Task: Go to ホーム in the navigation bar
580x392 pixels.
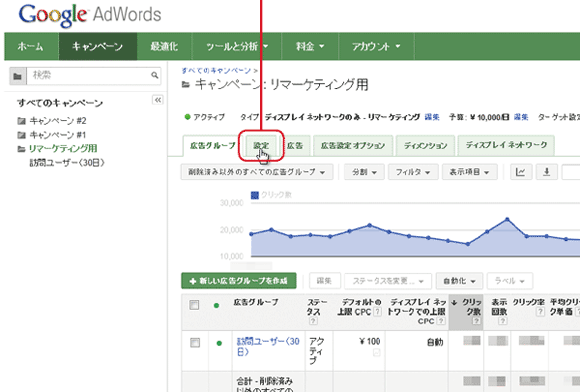Action: pos(31,47)
